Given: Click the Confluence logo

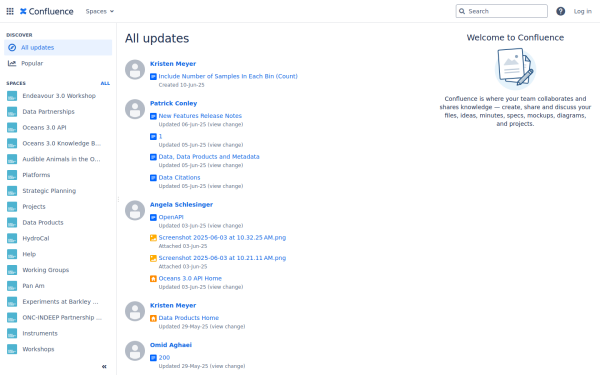Looking at the screenshot, I should [x=47, y=11].
